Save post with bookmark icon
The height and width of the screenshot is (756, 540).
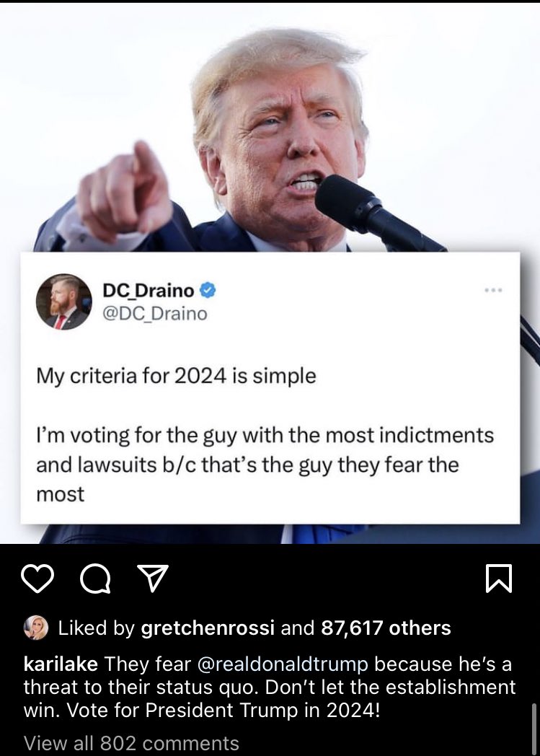[x=499, y=578]
